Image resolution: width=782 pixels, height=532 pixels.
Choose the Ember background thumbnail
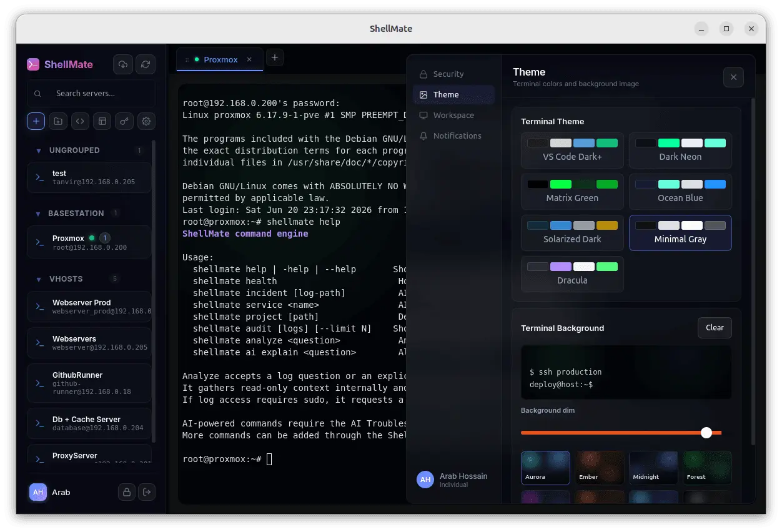600,468
